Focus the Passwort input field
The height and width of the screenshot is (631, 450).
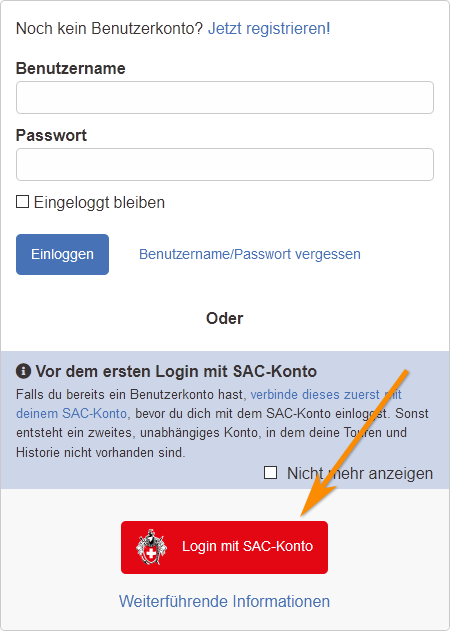point(225,164)
